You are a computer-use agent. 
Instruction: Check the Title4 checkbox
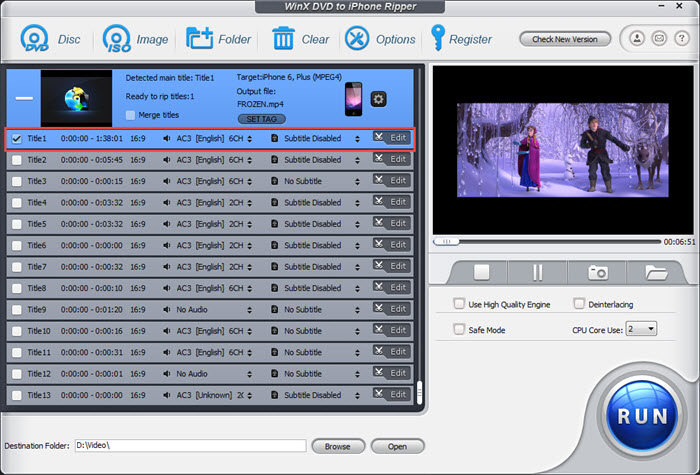(17, 203)
